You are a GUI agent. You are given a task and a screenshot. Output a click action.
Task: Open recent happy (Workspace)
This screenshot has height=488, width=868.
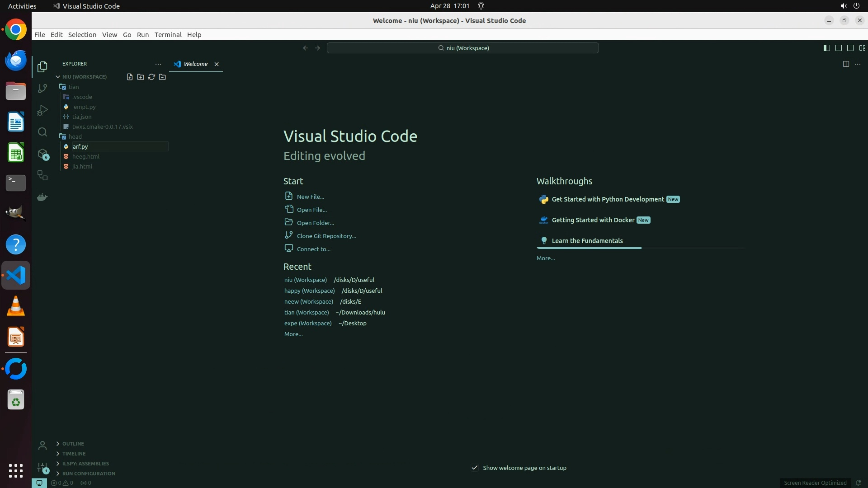309,291
